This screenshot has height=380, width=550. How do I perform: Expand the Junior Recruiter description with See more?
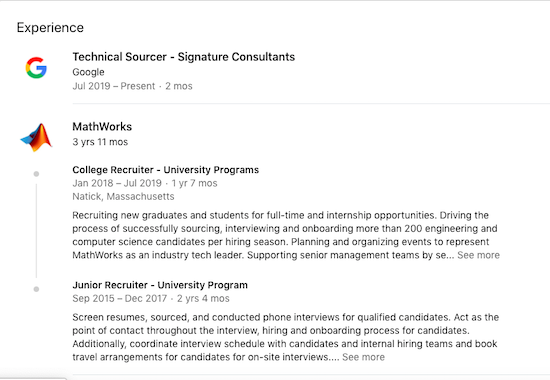click(363, 357)
